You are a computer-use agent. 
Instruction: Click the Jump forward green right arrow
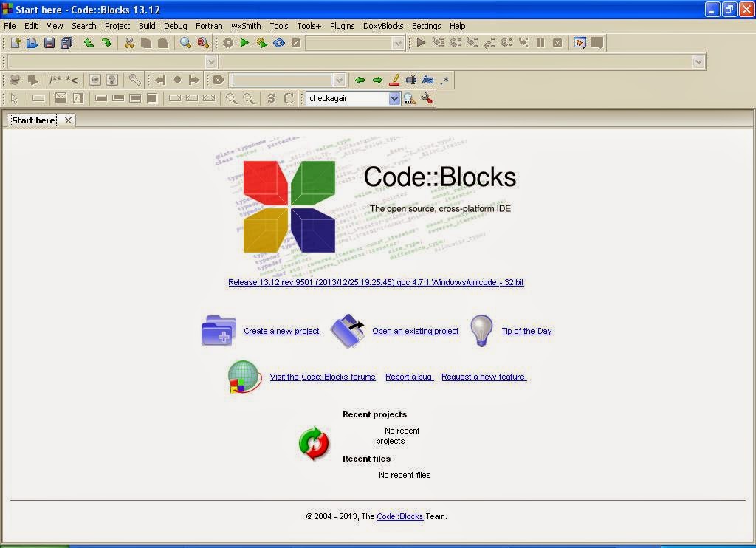pos(377,80)
